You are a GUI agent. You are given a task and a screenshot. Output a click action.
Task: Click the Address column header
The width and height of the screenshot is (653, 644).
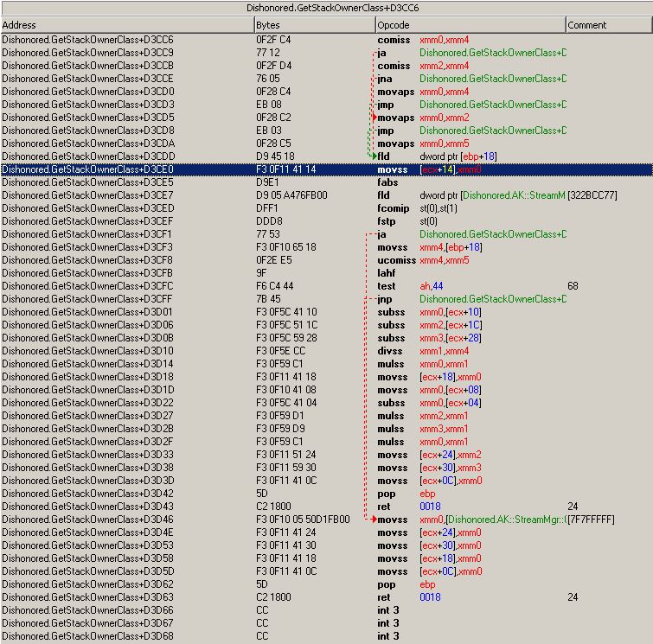(127, 25)
